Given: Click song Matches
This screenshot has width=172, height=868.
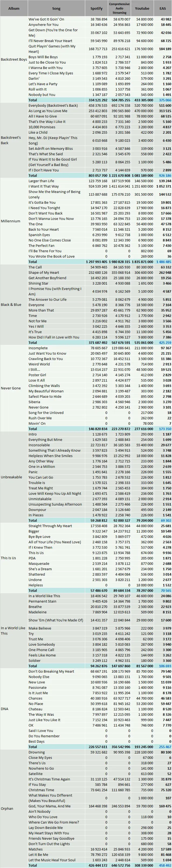Looking at the screenshot, I should click(x=35, y=849).
